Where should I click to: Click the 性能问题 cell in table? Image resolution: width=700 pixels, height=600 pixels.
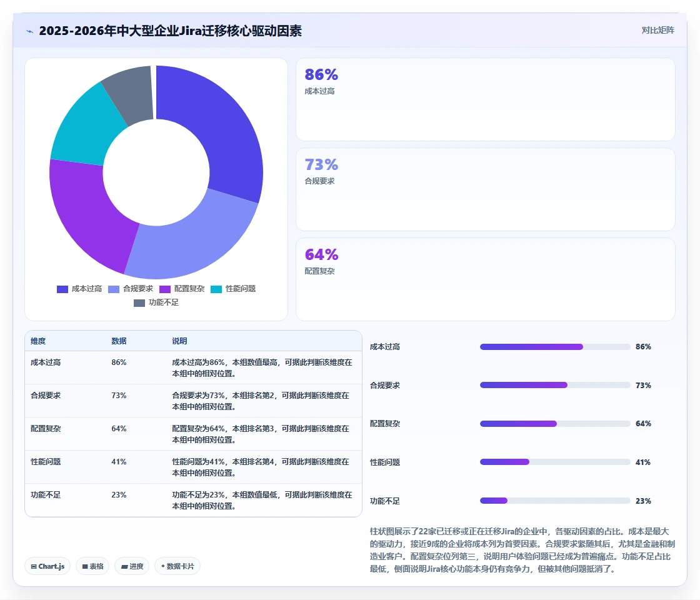46,462
